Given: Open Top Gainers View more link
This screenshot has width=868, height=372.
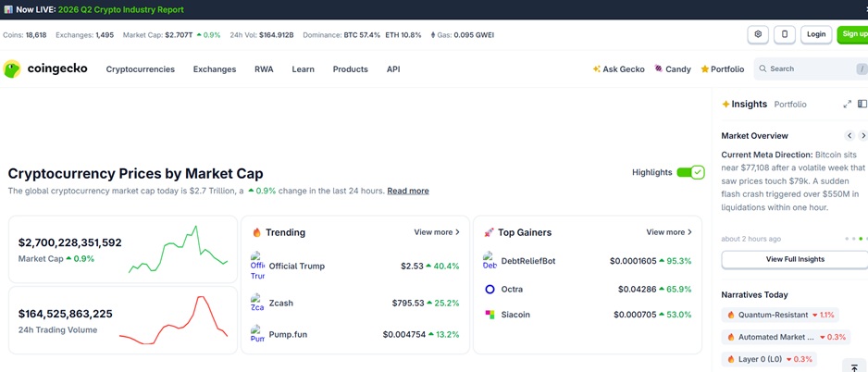Looking at the screenshot, I should point(669,232).
